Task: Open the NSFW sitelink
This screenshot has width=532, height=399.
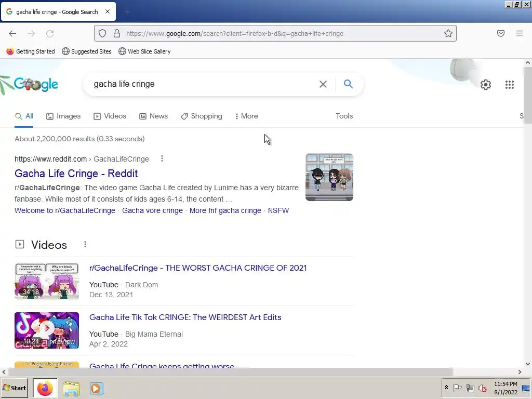Action: point(278,210)
